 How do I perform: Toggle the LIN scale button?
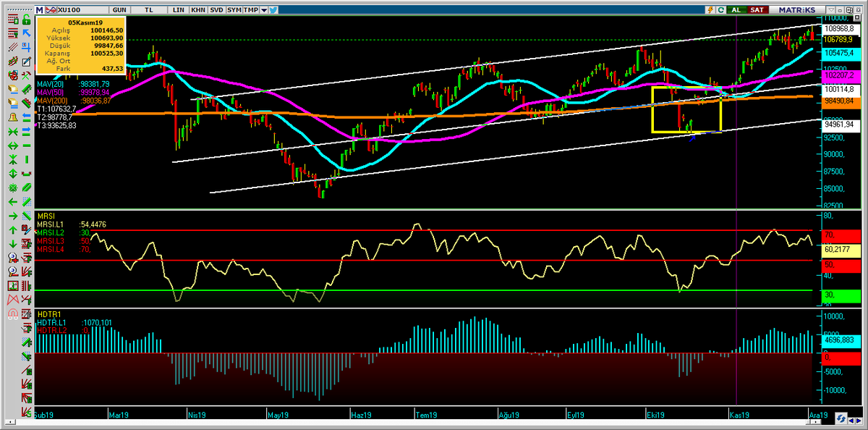(179, 10)
